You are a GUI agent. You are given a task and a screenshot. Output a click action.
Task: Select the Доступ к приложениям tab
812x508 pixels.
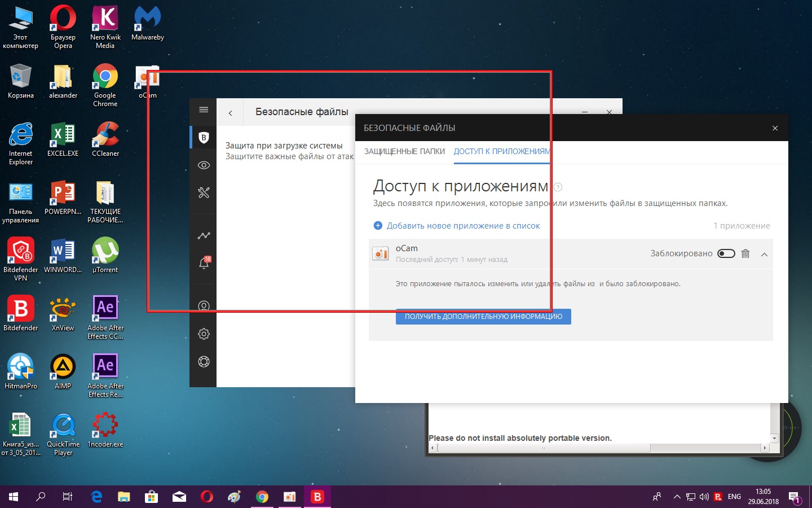coord(501,151)
